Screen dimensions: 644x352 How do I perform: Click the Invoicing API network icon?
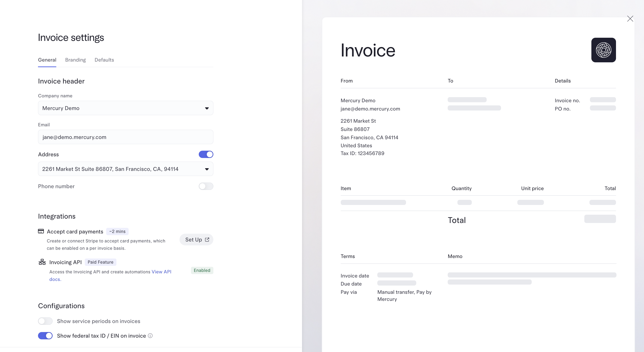coord(42,262)
